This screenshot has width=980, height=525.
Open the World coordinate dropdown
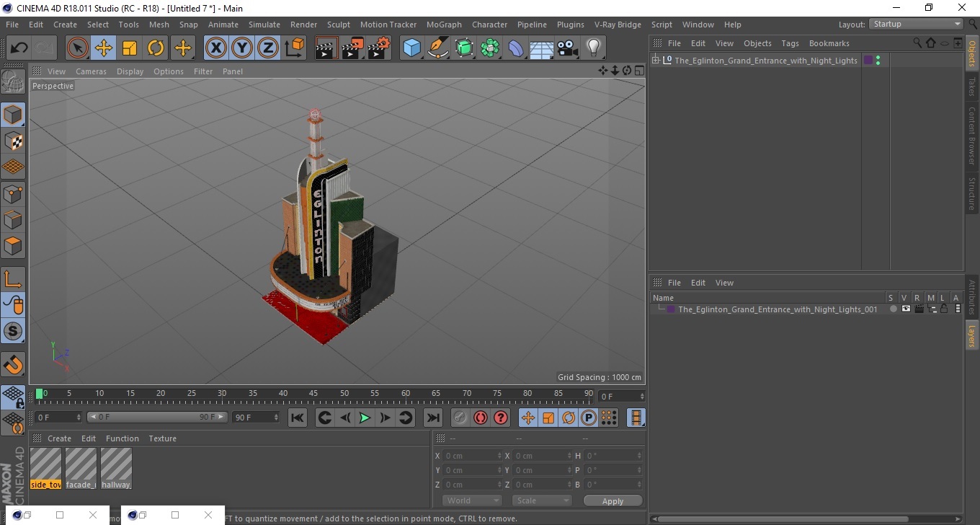coord(472,500)
